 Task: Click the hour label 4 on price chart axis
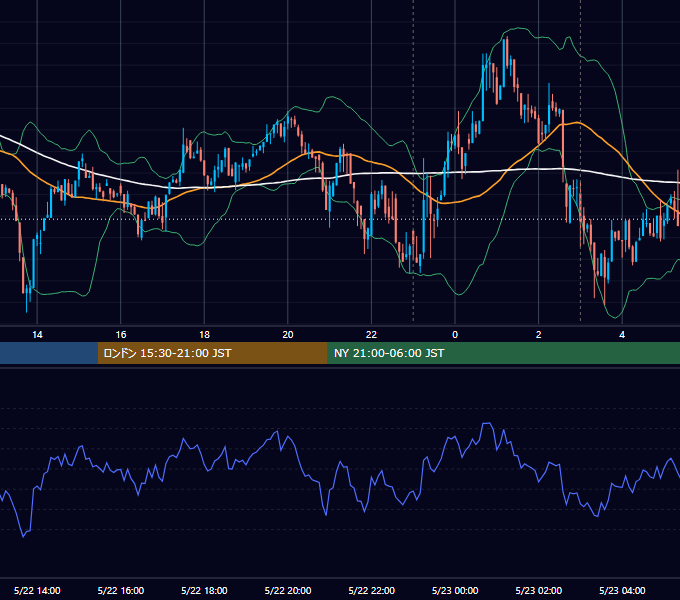coord(622,335)
